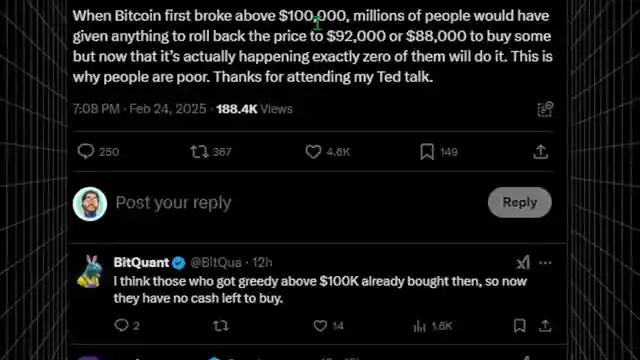Viewport: 640px width, 360px height.
Task: Open the more options menu on BitQuant reply
Action: (545, 263)
